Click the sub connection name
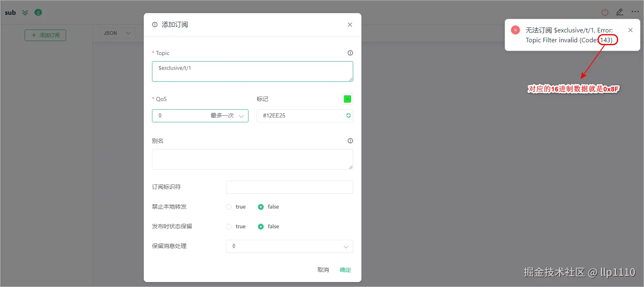644x287 pixels. [x=10, y=13]
